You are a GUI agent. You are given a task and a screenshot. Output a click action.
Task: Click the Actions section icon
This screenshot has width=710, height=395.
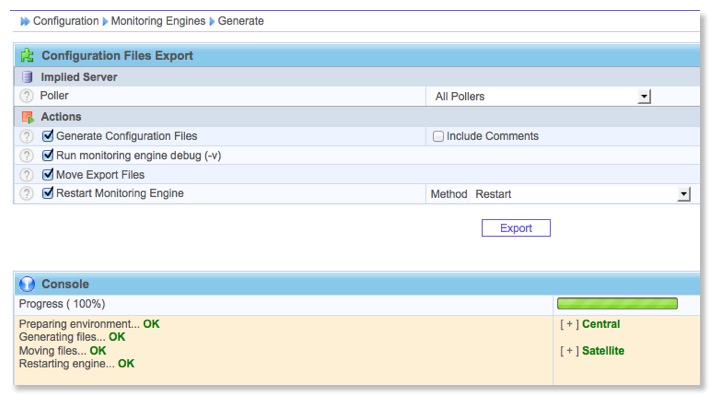tap(28, 117)
